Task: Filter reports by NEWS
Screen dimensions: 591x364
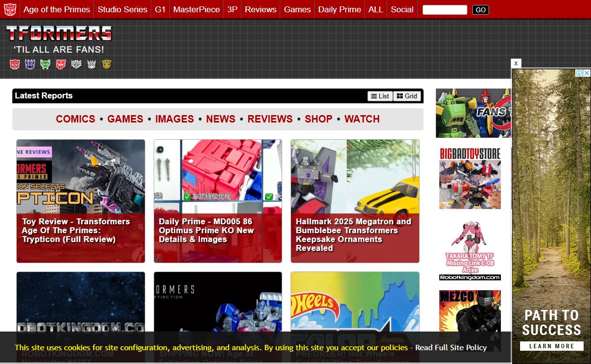Action: pyautogui.click(x=221, y=119)
